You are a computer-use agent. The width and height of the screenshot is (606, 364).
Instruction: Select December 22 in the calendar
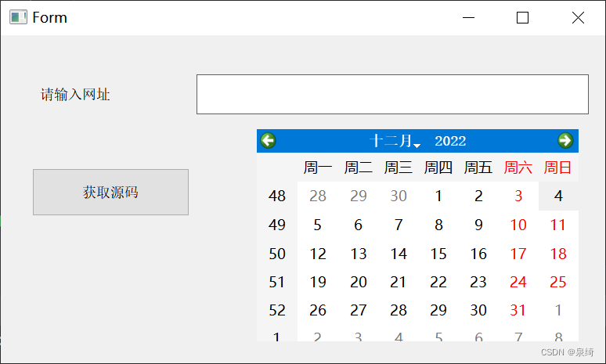pos(438,282)
